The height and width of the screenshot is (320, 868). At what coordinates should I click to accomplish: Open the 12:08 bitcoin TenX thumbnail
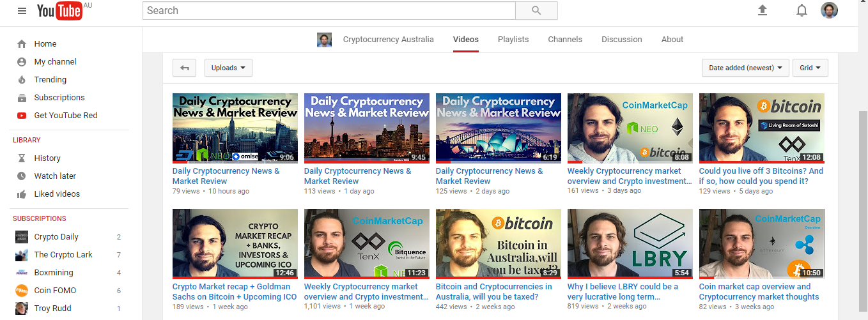(762, 128)
